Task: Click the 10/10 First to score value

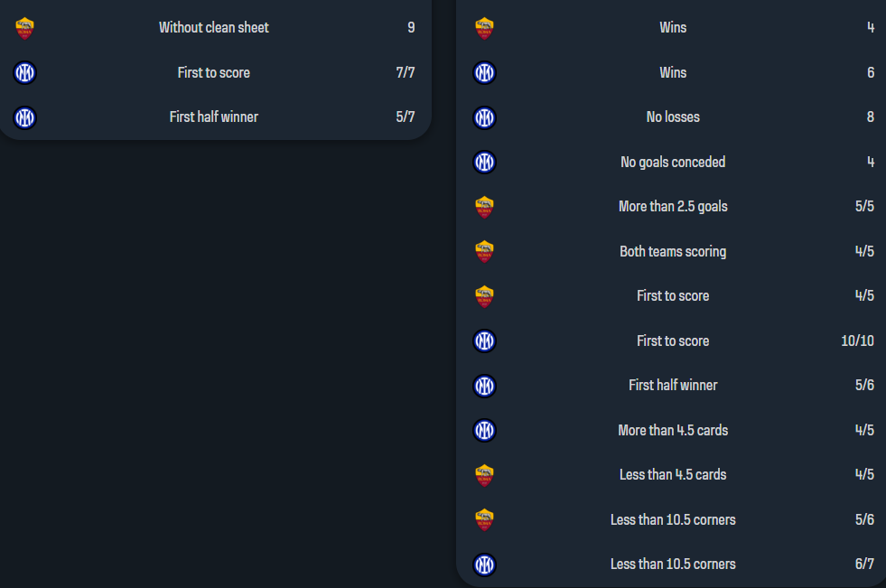Action: point(857,341)
